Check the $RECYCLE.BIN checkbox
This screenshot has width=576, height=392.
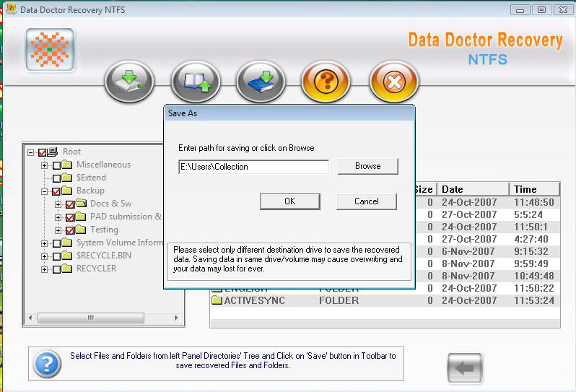point(56,256)
